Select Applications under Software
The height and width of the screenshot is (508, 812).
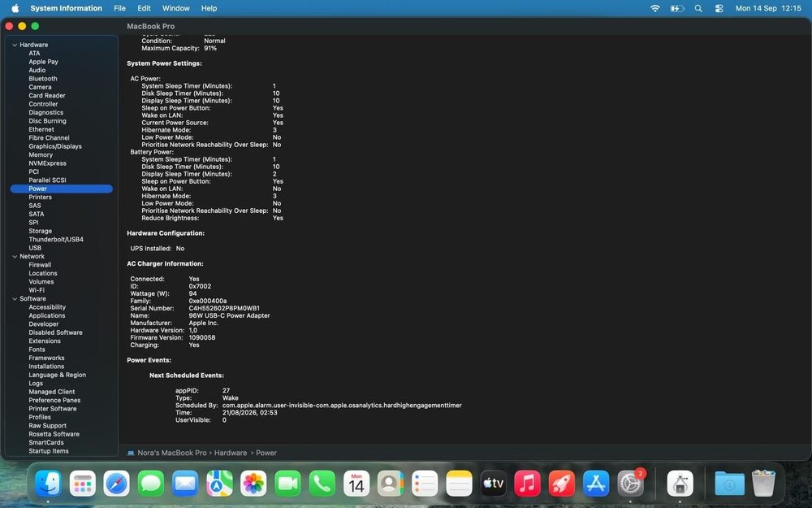pos(47,315)
